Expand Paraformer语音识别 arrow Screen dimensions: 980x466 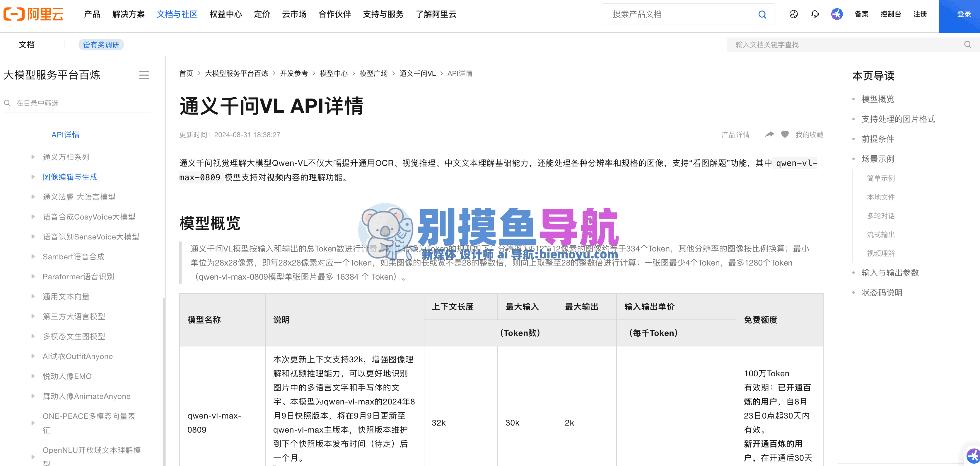33,276
